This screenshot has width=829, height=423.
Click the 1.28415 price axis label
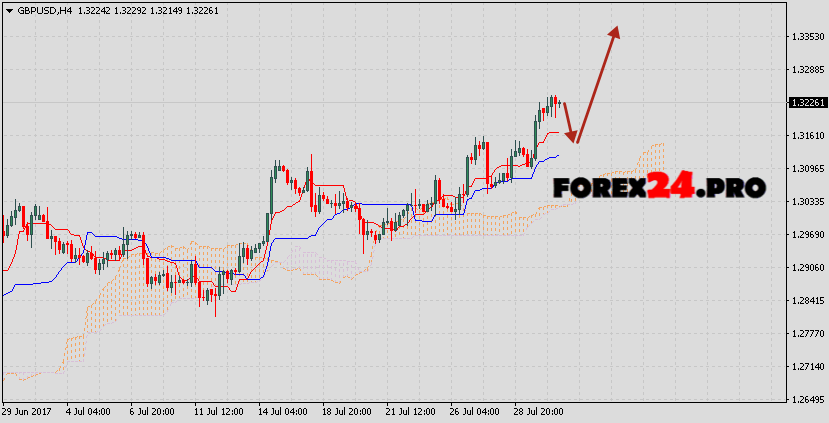806,300
